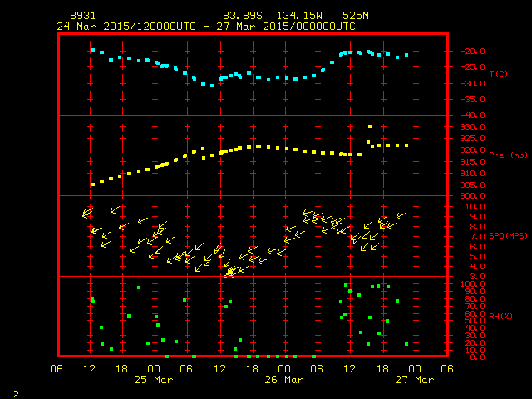
Task: Click the 8.0 wind speed tick label
Action: pos(477,227)
